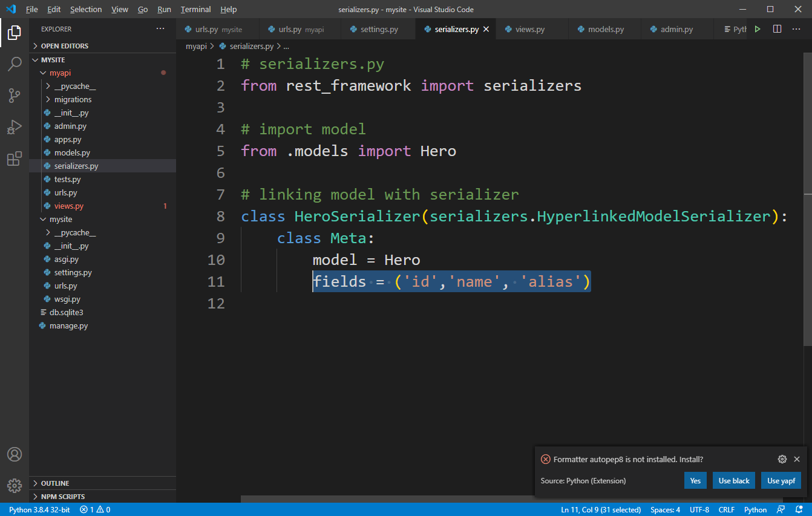The height and width of the screenshot is (516, 812).
Task: Switch to the admin.py tab
Action: [x=676, y=29]
